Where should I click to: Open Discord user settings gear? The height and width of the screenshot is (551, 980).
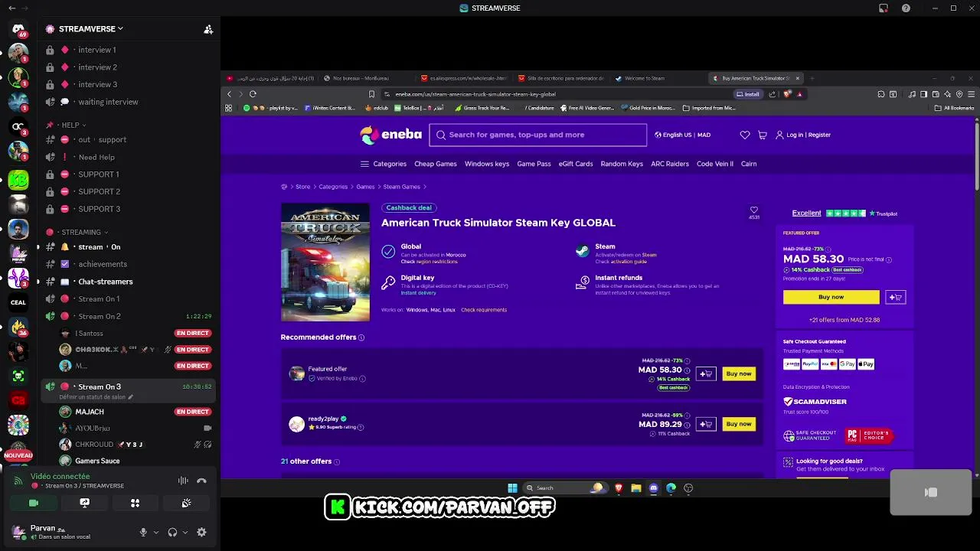[201, 532]
